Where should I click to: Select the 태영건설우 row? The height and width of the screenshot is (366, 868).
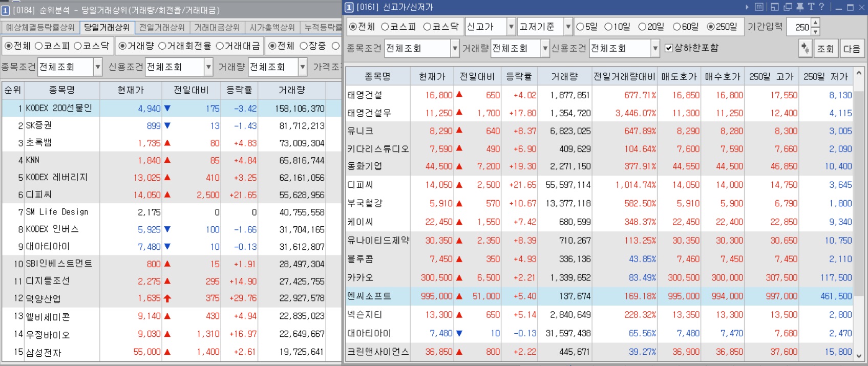coord(600,113)
